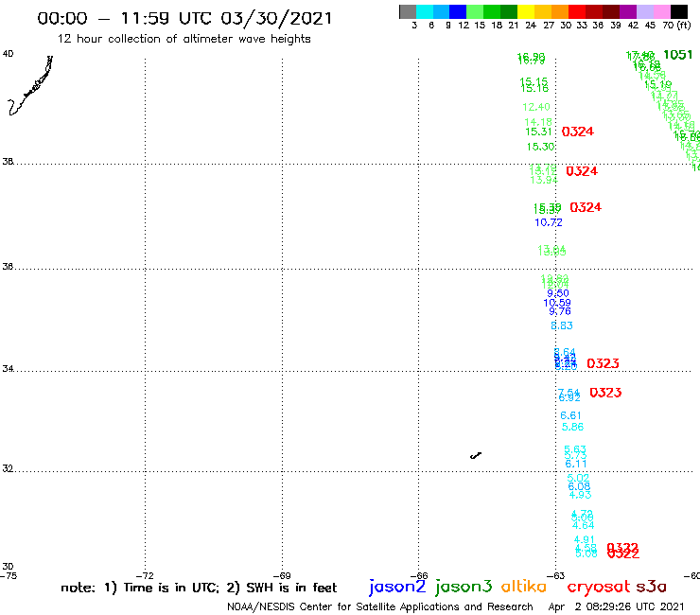Viewport: 700px width, 615px height.
Task: Click the longitude axis label '-72'
Action: (145, 575)
